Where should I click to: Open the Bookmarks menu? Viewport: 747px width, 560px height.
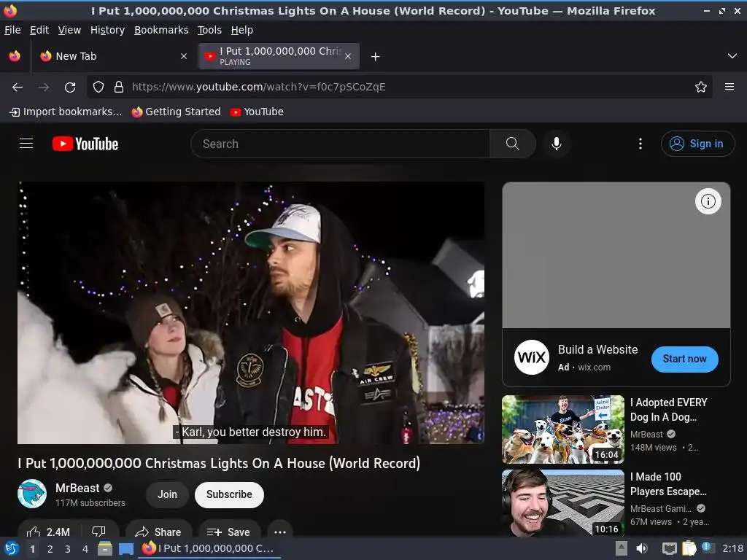point(161,30)
